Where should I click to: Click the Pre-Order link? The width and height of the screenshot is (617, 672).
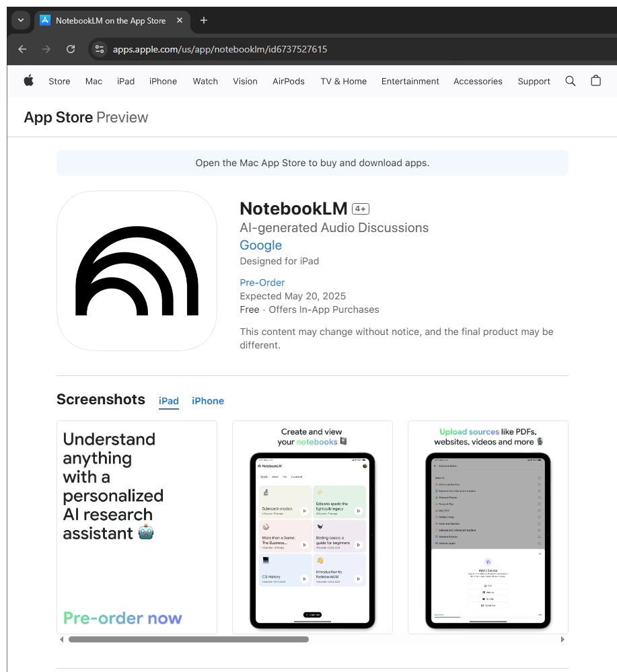[262, 283]
